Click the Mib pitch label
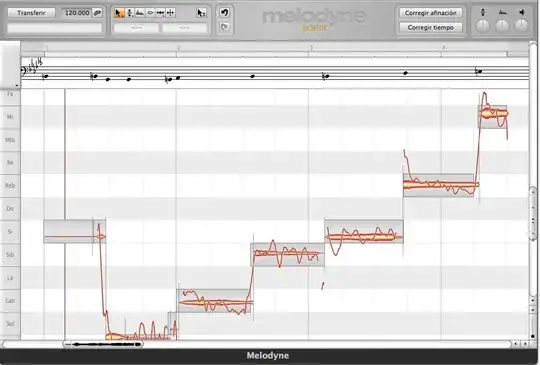Image resolution: width=540 pixels, height=365 pixels. [x=10, y=140]
